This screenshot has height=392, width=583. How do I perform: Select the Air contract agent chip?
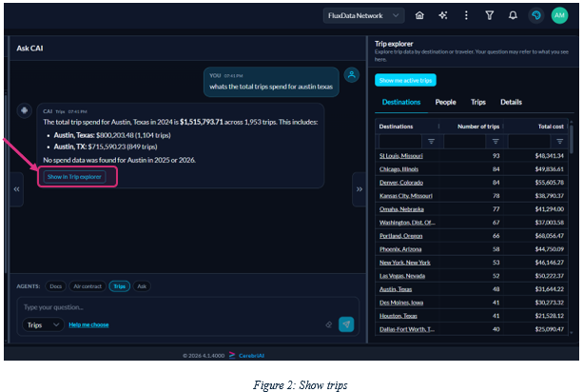click(x=87, y=286)
